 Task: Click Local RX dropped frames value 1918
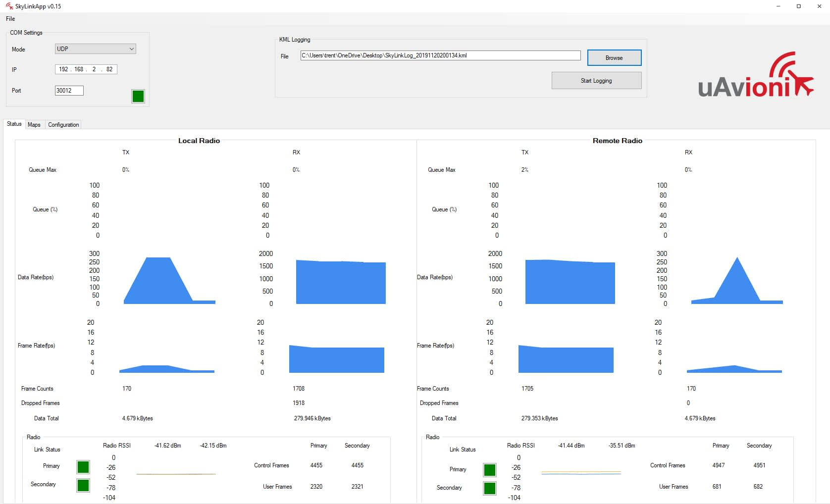point(299,403)
